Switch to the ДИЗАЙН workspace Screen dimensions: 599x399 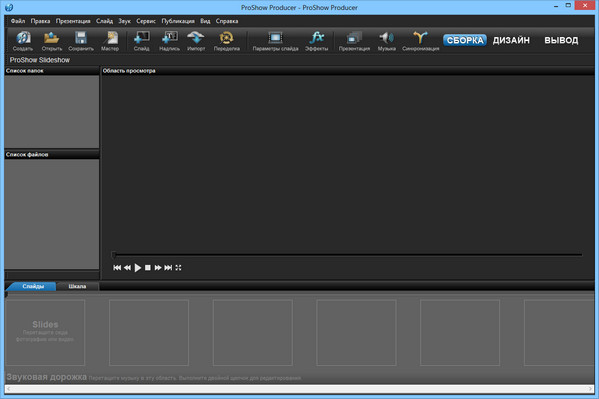pyautogui.click(x=511, y=40)
